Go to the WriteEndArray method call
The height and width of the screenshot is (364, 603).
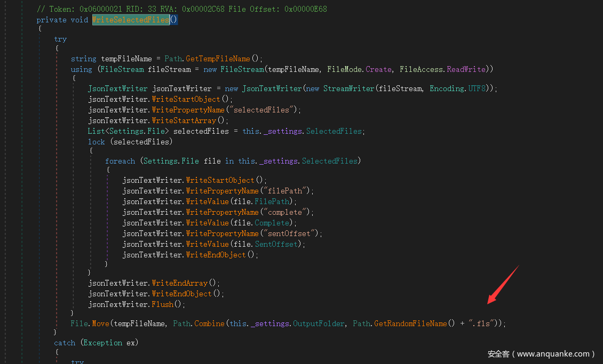[x=180, y=283]
